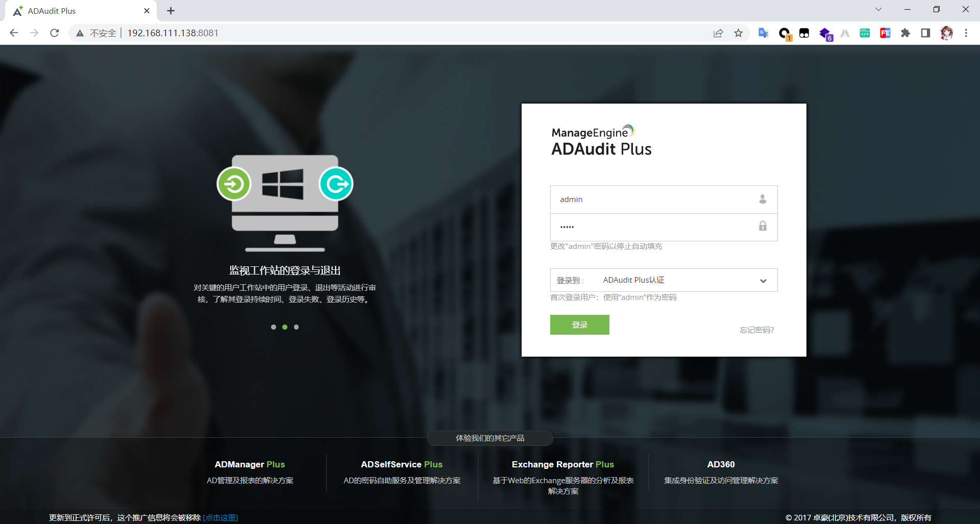
Task: Click the green login-arrow carousel icon
Action: click(234, 184)
